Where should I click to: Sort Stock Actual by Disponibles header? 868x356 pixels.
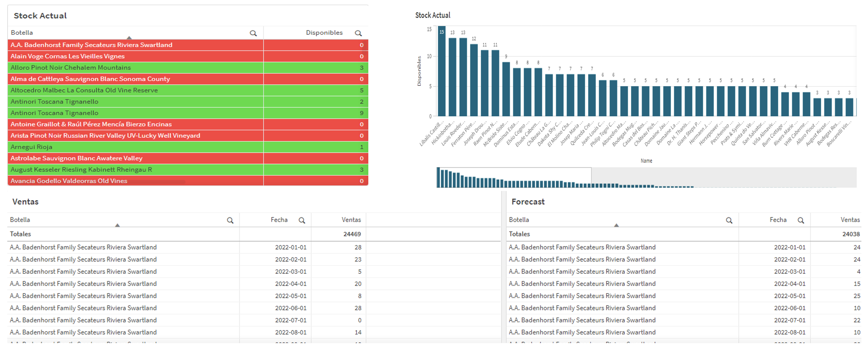click(x=324, y=33)
